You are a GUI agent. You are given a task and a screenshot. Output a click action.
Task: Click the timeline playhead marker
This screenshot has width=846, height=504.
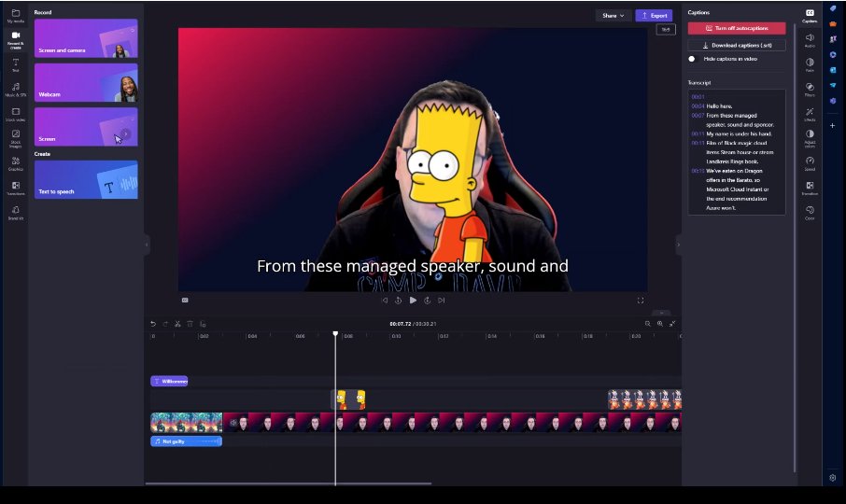tap(335, 334)
